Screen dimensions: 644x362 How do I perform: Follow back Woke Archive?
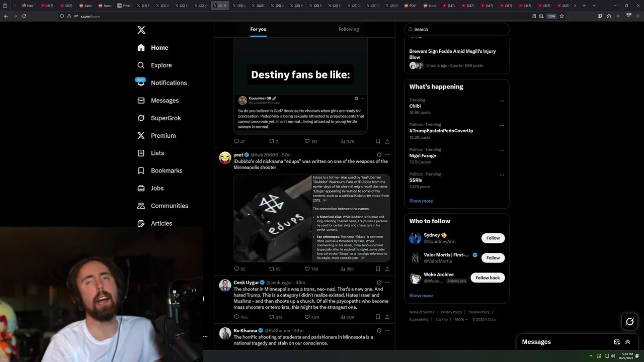coord(488,278)
